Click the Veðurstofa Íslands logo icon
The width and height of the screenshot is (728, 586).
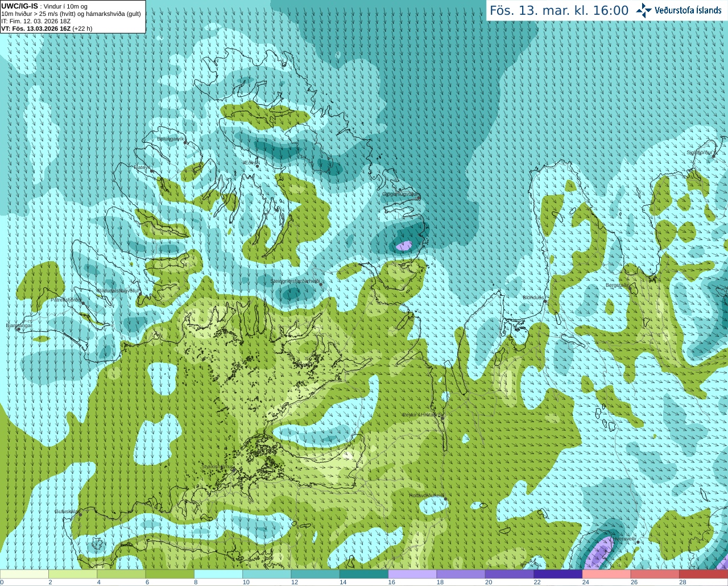[x=643, y=10]
